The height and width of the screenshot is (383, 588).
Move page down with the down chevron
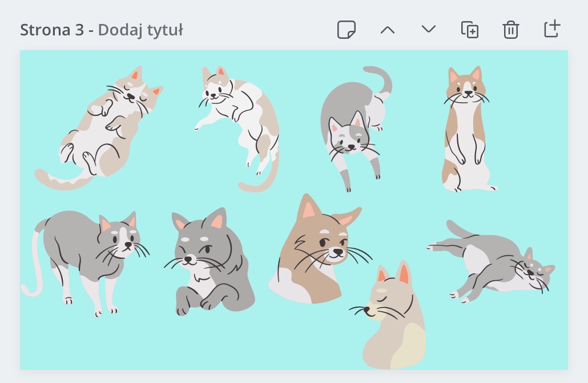tap(429, 30)
